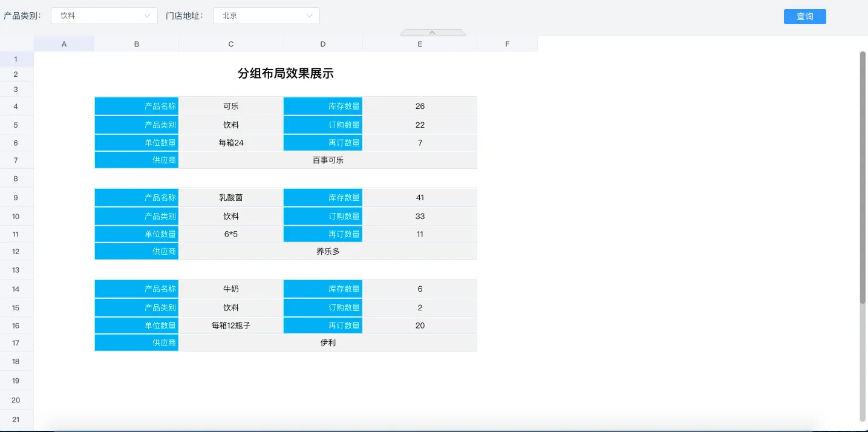Click the 每箱12瓶子 unit quantity cell
The height and width of the screenshot is (432, 868).
(230, 326)
